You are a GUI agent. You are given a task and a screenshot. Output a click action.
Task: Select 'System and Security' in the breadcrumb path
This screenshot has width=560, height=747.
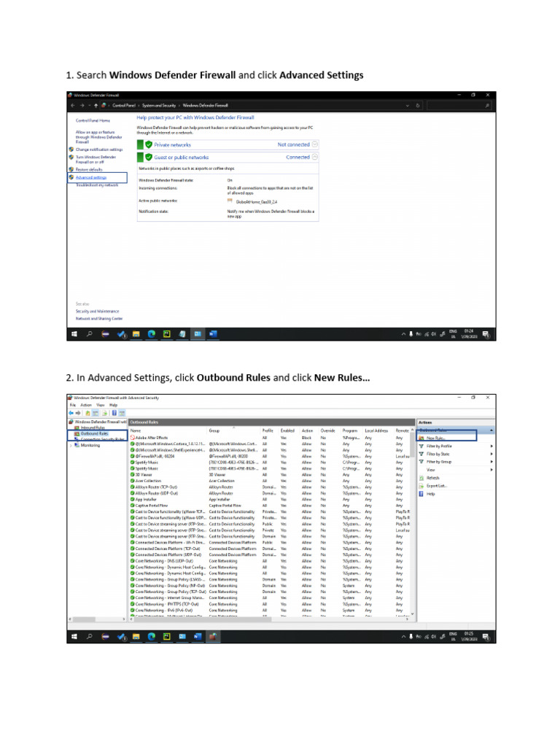coord(159,105)
